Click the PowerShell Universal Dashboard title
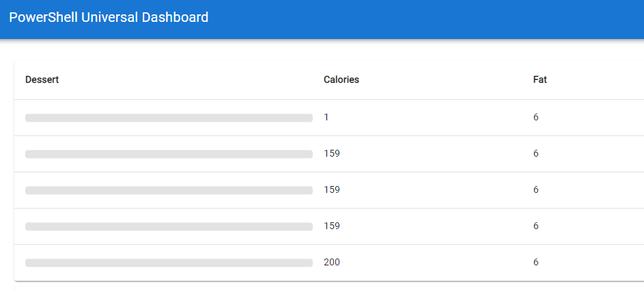Viewport: 644px width, 290px height. pyautogui.click(x=109, y=18)
